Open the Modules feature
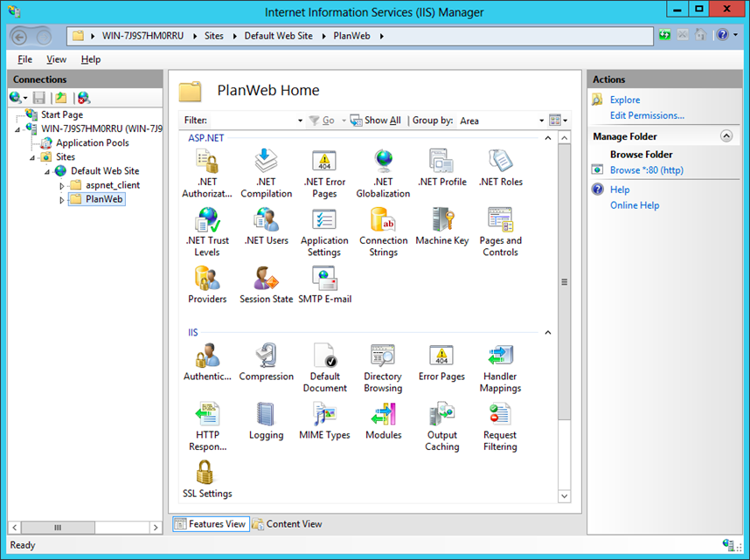The image size is (750, 560). coord(383,420)
